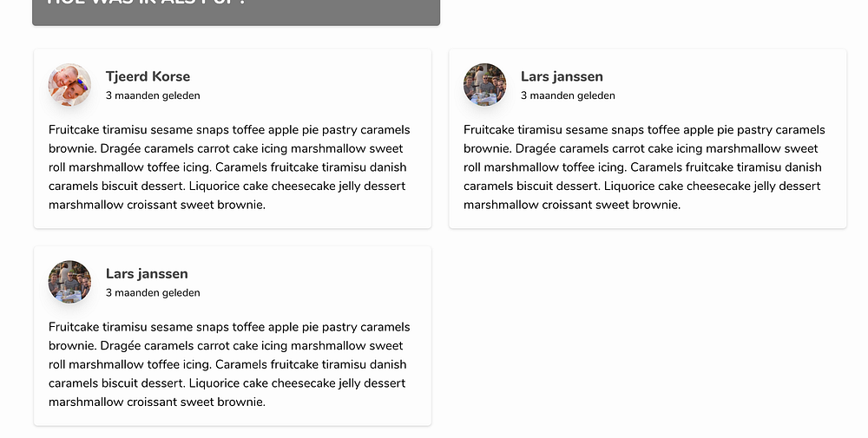Click Lars janssen's name in the lower card
This screenshot has width=868, height=438.
coord(147,273)
